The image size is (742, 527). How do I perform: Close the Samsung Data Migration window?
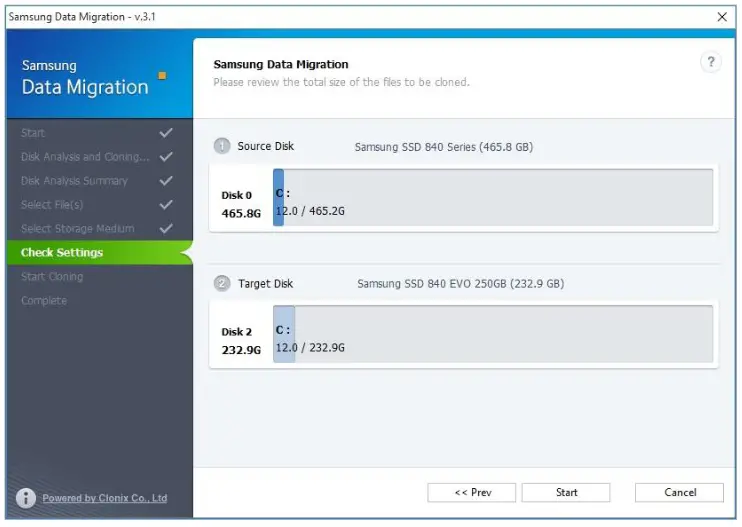coord(722,17)
